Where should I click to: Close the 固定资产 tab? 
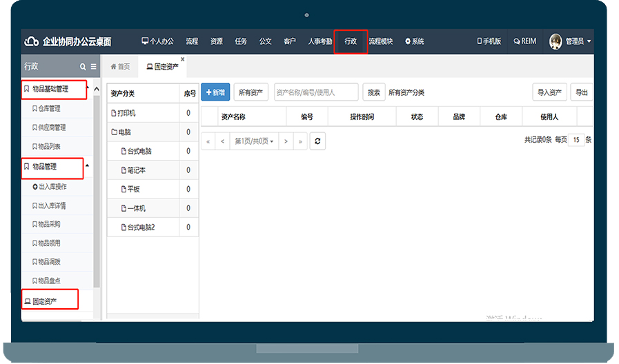click(182, 59)
